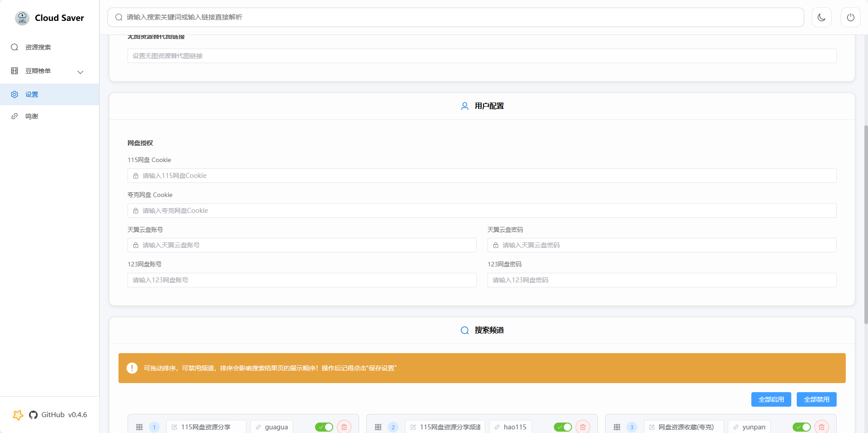Click the number 1 badge of first channel
The image size is (868, 433).
(x=154, y=427)
